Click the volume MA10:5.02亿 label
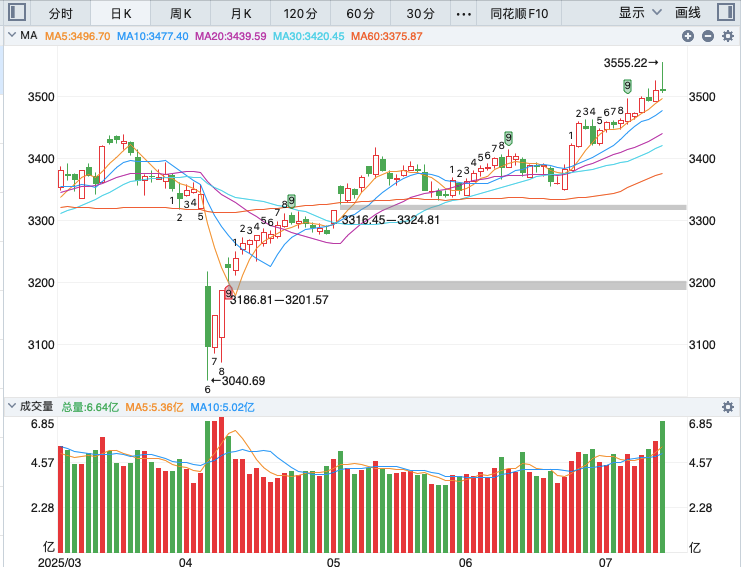741x567 pixels. (x=223, y=407)
